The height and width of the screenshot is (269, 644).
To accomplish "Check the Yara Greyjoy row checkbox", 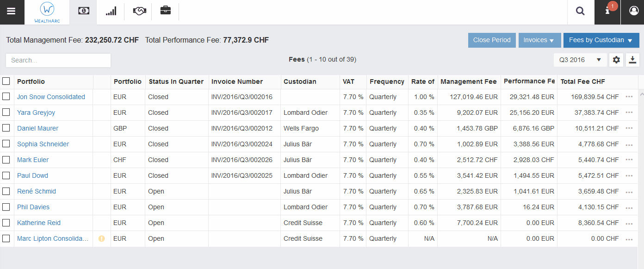I will pos(6,112).
